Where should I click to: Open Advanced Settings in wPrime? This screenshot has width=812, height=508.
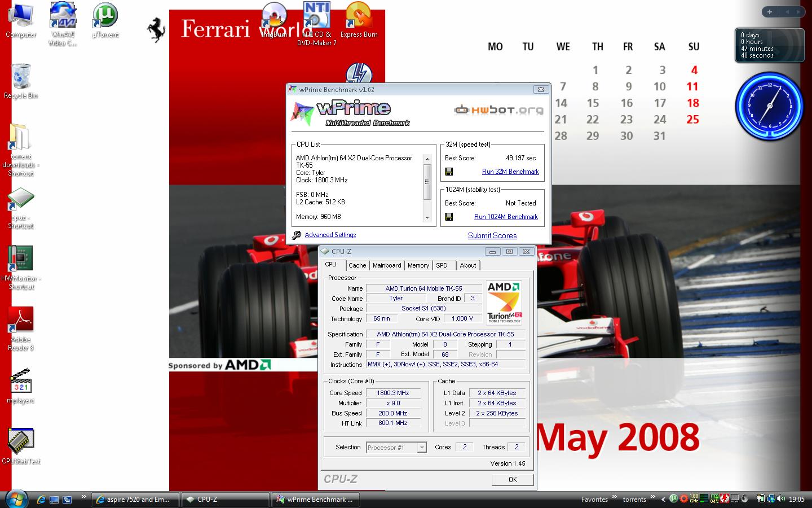click(330, 235)
